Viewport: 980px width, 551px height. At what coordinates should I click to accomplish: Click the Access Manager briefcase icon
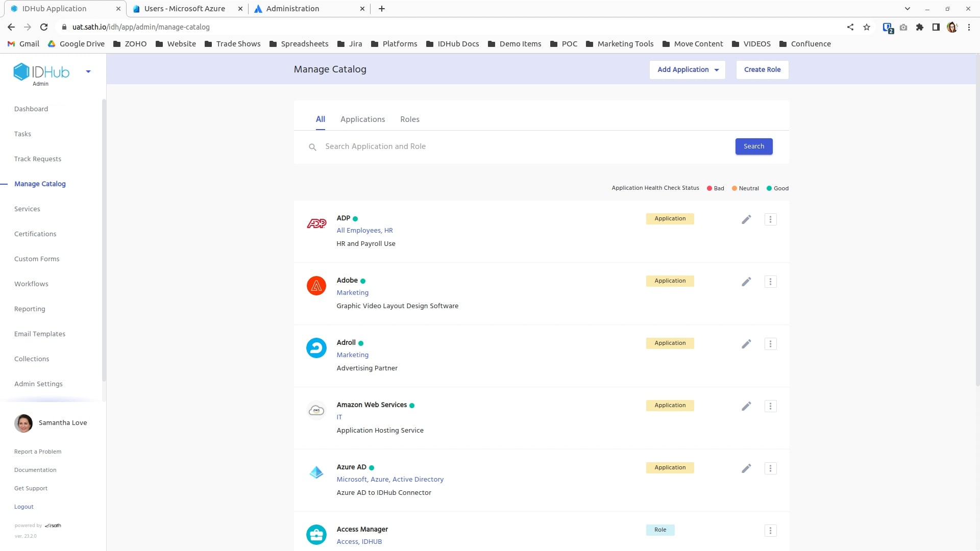coord(316,535)
